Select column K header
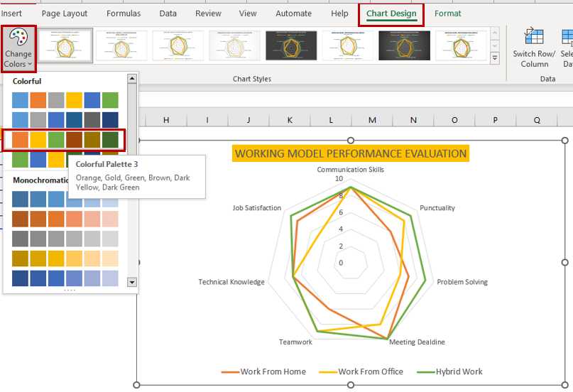 [290, 120]
